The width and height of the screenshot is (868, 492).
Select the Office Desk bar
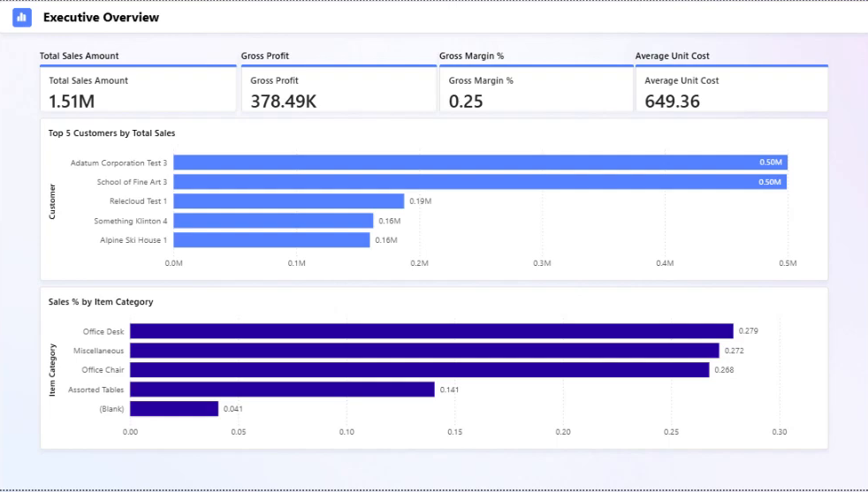[x=431, y=331]
